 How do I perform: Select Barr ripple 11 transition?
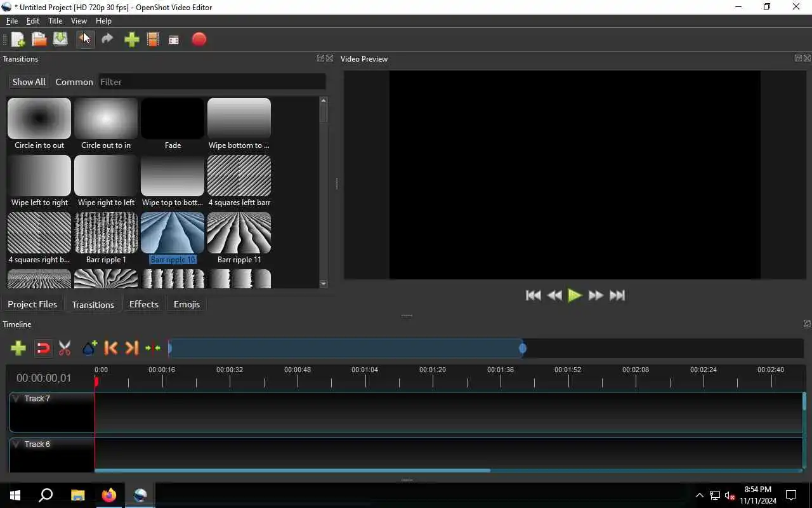pos(239,239)
